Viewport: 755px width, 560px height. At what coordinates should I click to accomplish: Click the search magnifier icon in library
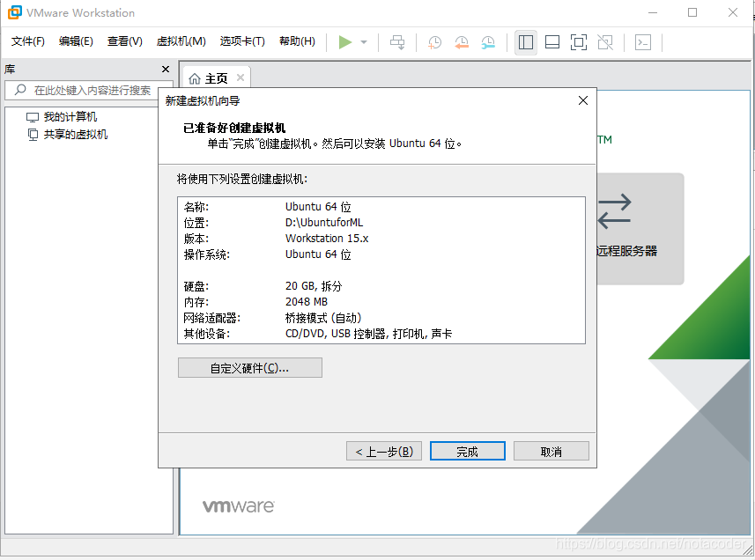point(20,90)
